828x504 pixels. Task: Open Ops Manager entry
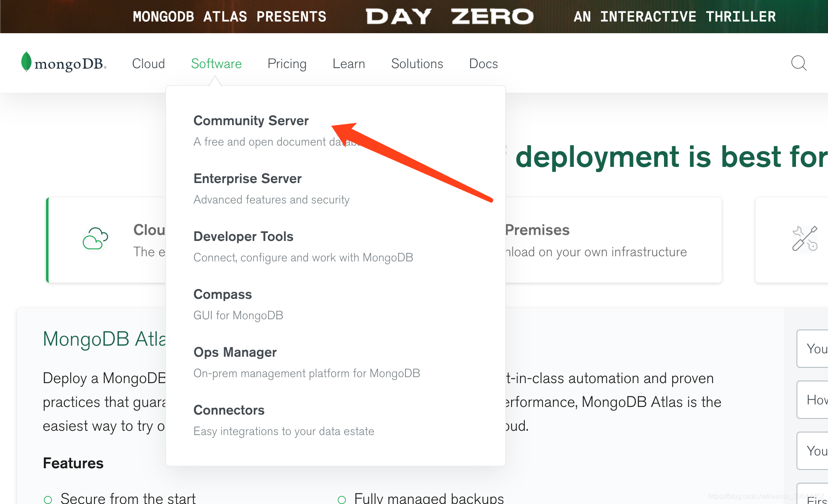[235, 352]
